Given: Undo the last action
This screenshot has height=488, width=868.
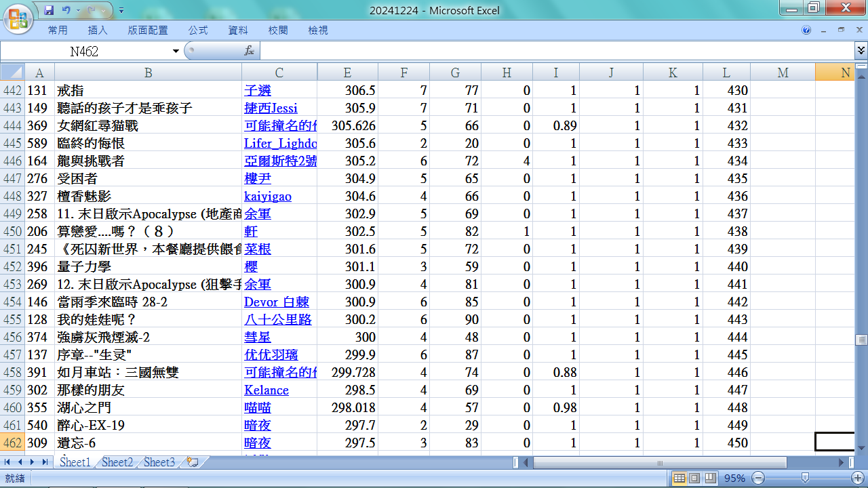Looking at the screenshot, I should 66,10.
